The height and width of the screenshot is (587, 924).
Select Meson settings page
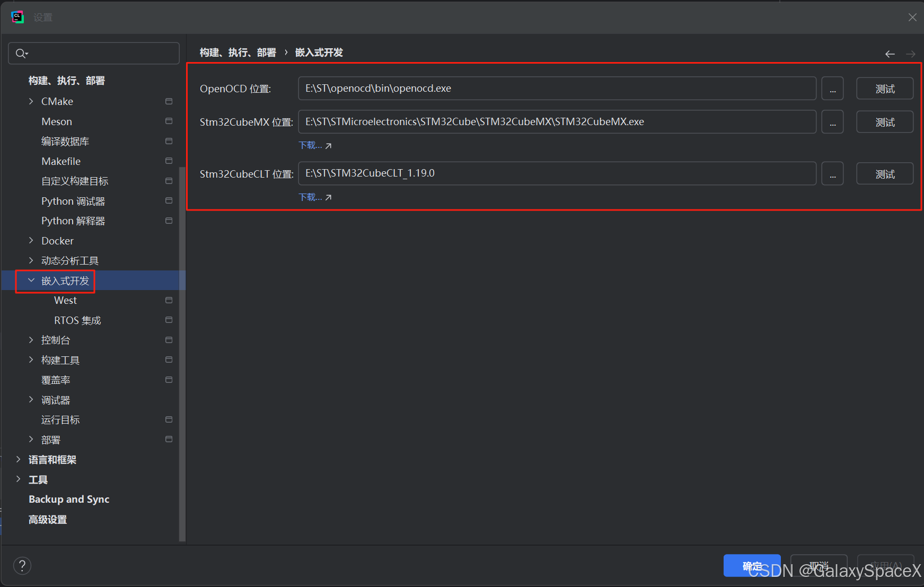coord(57,121)
